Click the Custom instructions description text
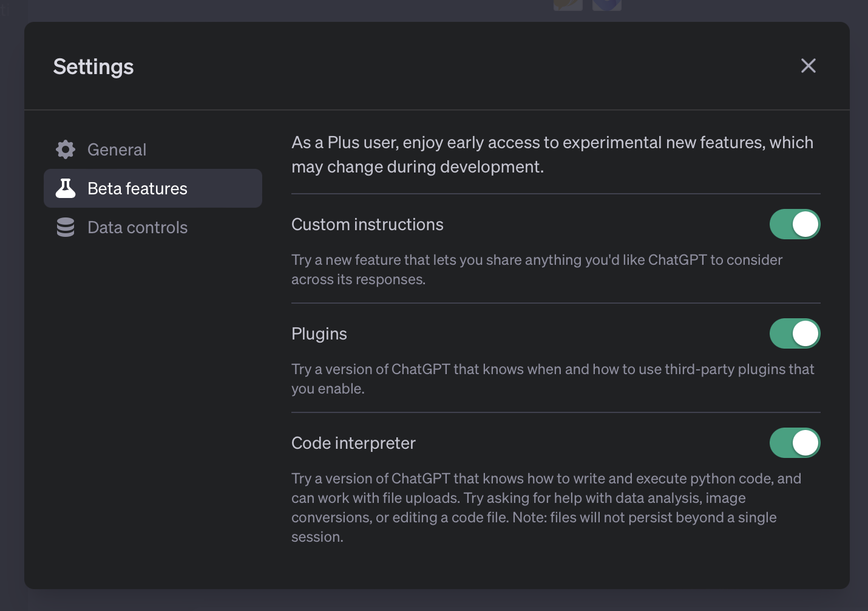Image resolution: width=868 pixels, height=611 pixels. pos(537,270)
